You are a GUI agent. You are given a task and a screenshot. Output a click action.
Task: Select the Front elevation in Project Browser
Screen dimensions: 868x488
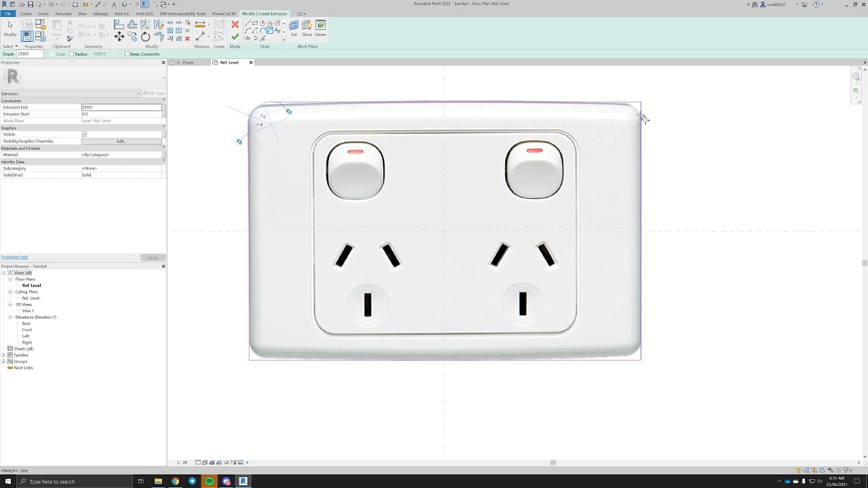click(x=26, y=330)
